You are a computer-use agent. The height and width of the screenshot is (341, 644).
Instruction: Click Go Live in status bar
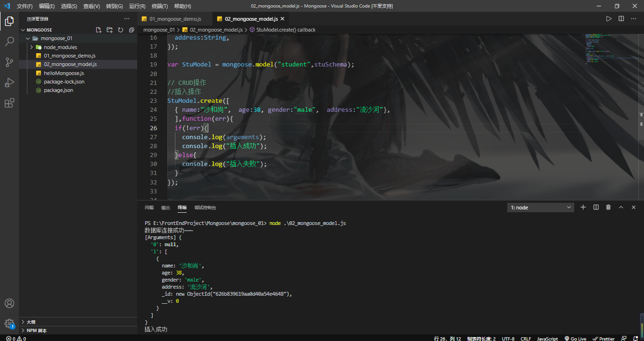(x=575, y=338)
